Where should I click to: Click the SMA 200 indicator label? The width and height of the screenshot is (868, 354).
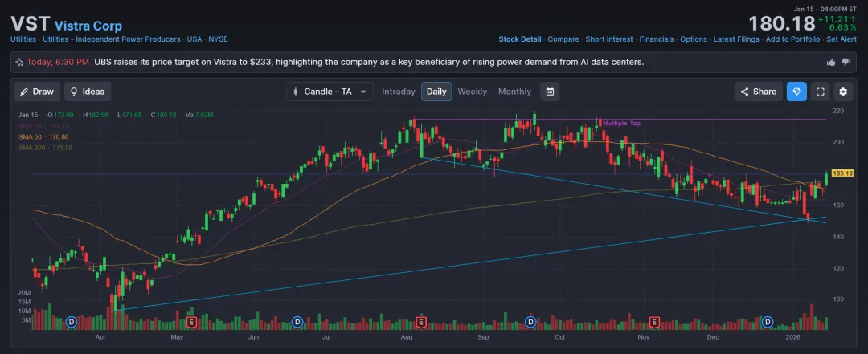click(45, 148)
